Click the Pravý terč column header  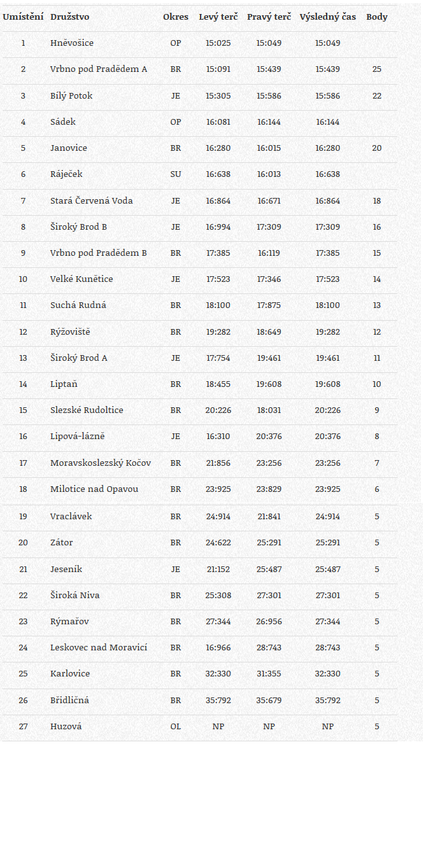[x=269, y=17]
